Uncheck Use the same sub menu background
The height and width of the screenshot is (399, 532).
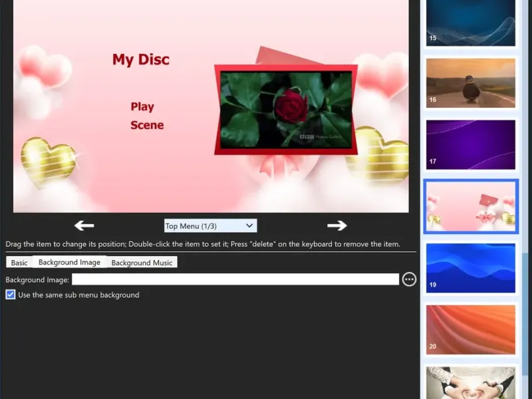11,295
